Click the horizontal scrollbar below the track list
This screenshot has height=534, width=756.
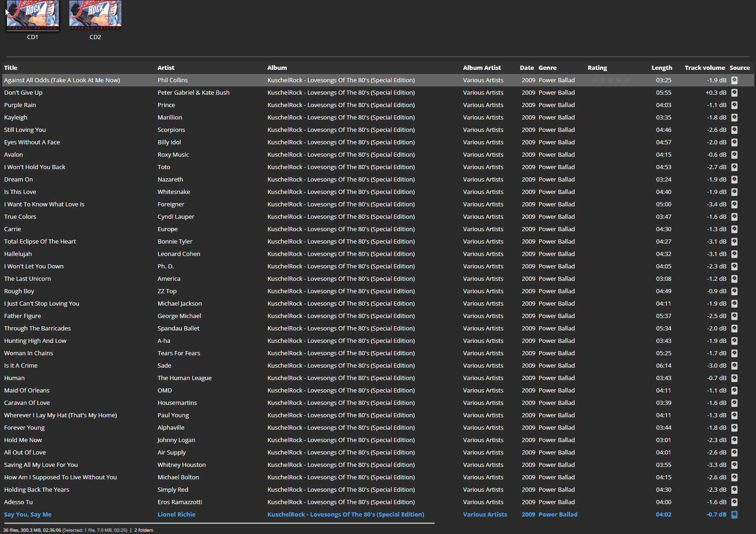218,523
